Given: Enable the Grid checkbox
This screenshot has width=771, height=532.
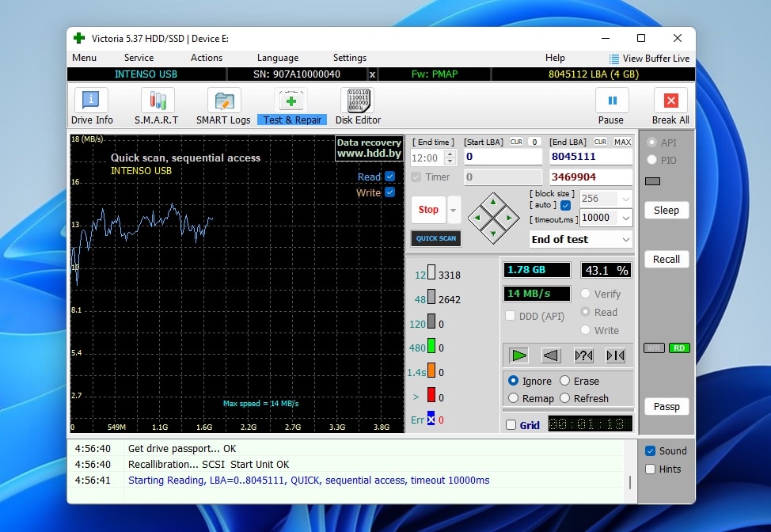Looking at the screenshot, I should pos(511,424).
